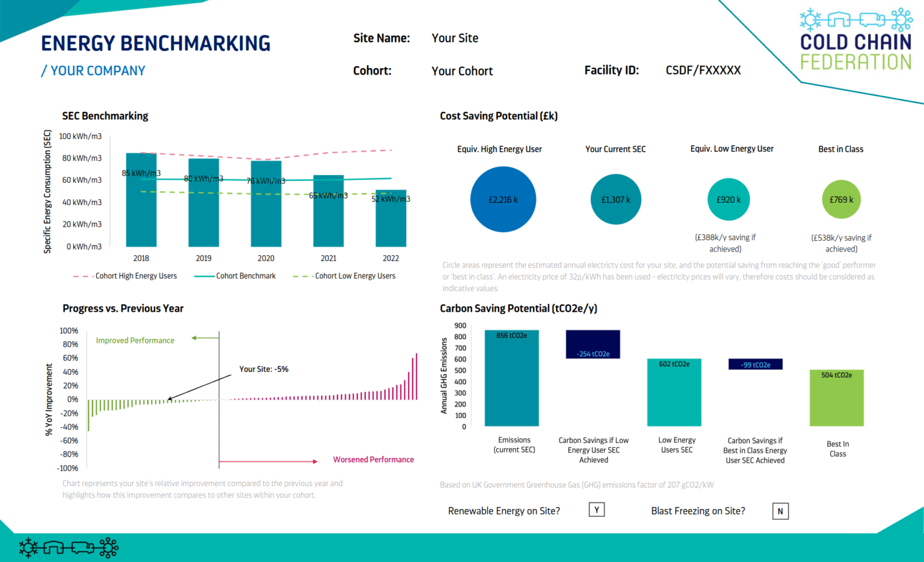
Task: Toggle the Renewable Energy on Site Y box
Action: tap(596, 509)
